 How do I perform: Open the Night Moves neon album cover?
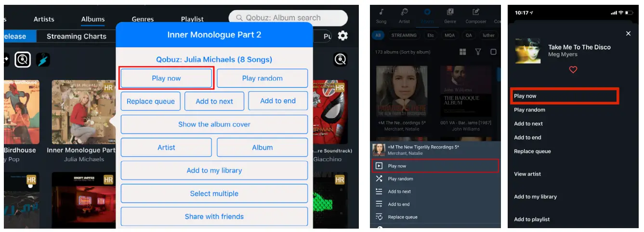tap(83, 200)
